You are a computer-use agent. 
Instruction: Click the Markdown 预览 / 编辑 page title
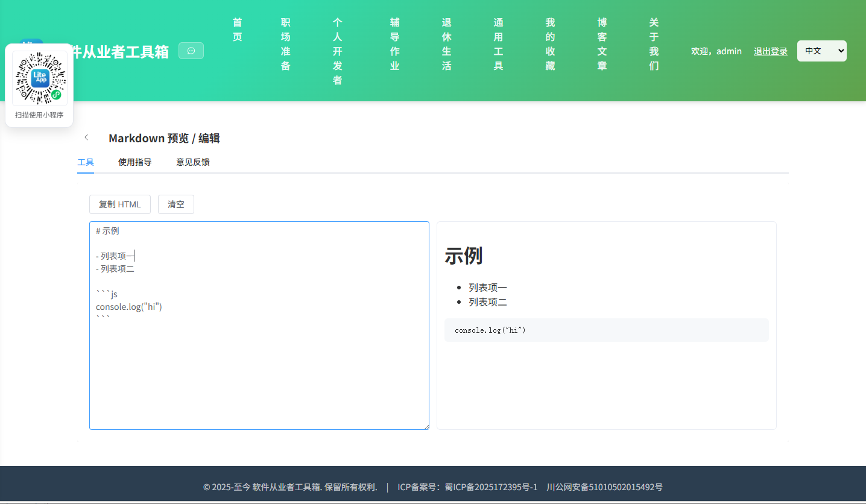[x=164, y=138]
